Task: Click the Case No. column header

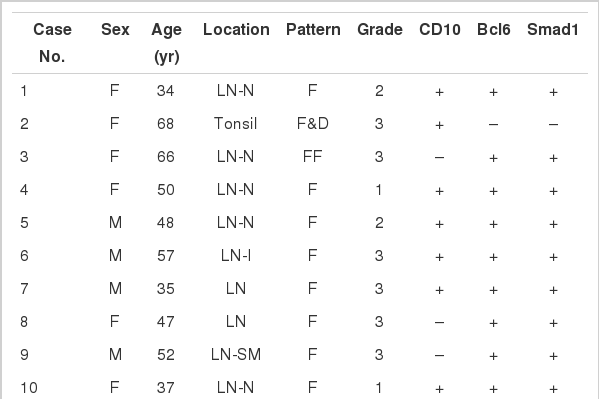Action: click(52, 43)
